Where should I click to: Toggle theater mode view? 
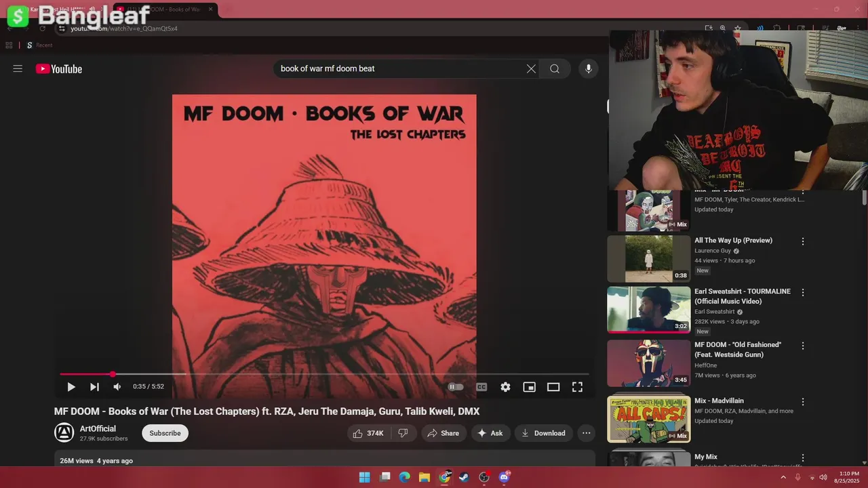coord(553,387)
